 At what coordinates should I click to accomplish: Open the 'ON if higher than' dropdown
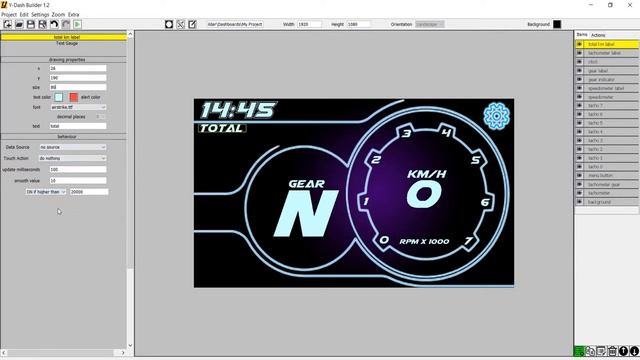(46, 191)
